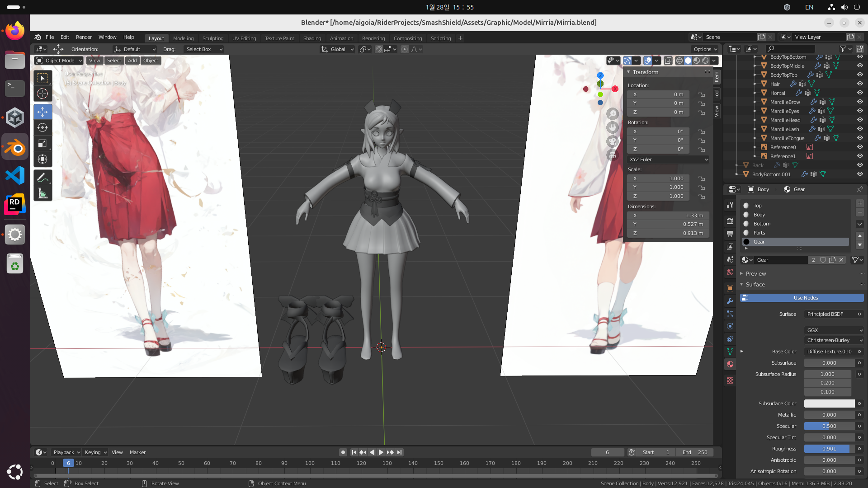The image size is (868, 488).
Task: Toggle visibility of Reference0
Action: click(x=860, y=147)
